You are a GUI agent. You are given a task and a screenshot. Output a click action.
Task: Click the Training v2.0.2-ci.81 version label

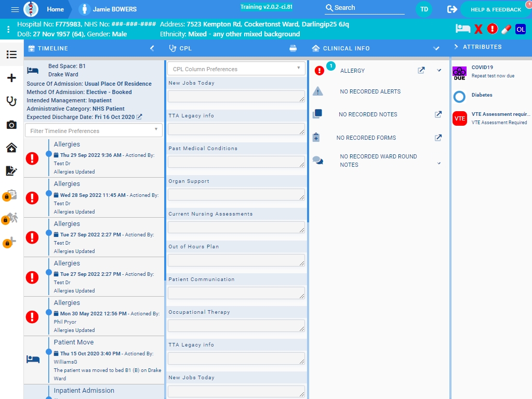pos(267,7)
